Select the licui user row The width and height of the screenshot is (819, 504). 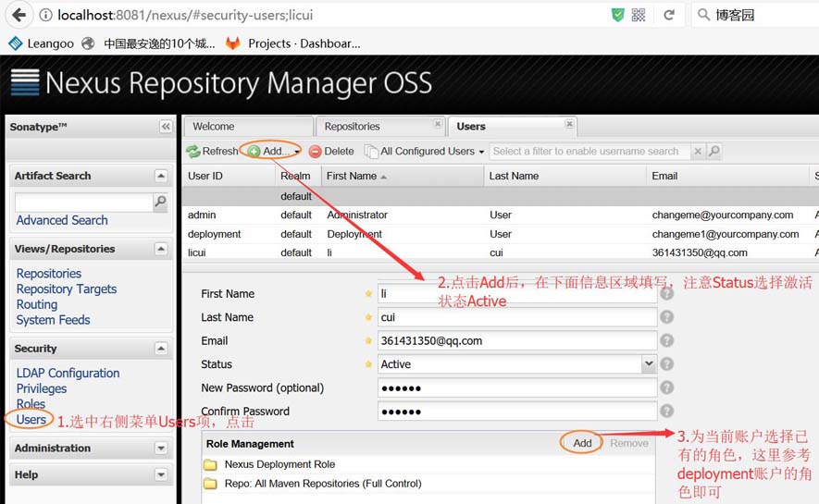click(501, 252)
